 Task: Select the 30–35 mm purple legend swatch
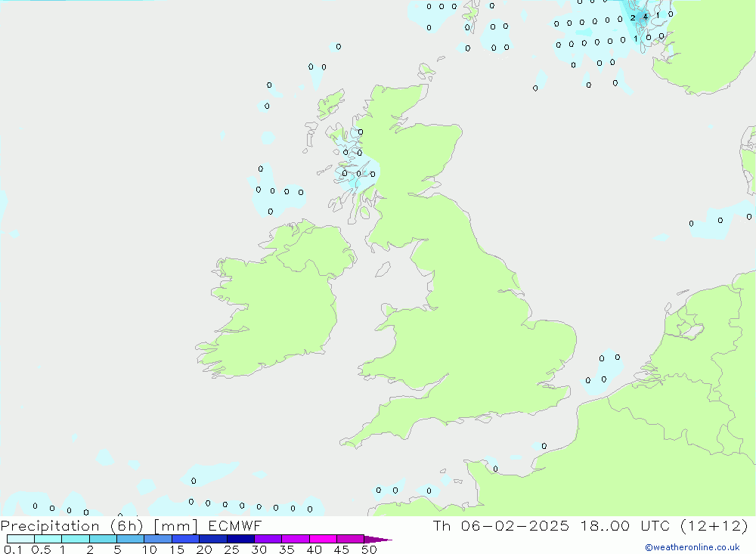[x=268, y=539]
